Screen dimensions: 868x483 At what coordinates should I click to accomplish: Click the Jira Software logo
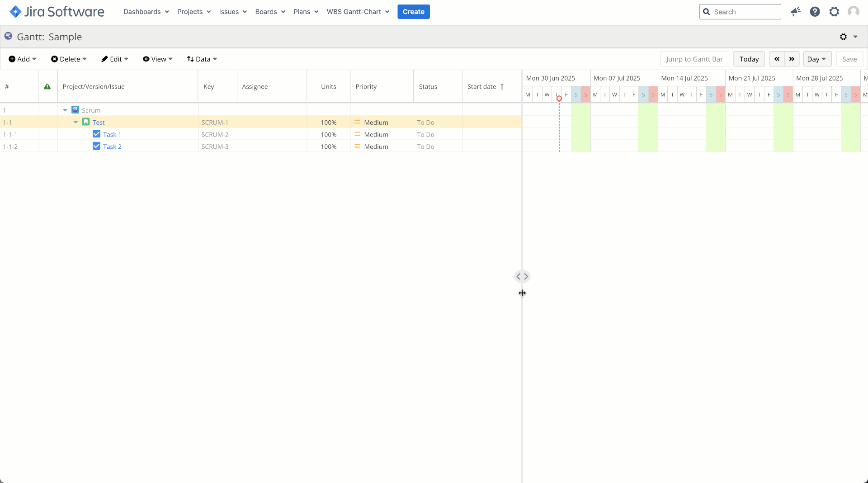57,12
